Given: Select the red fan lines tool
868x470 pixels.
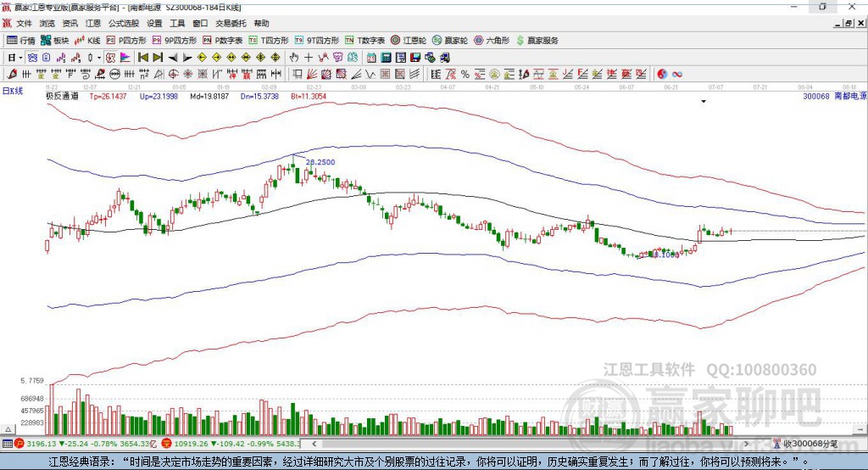Looking at the screenshot, I should (312, 75).
